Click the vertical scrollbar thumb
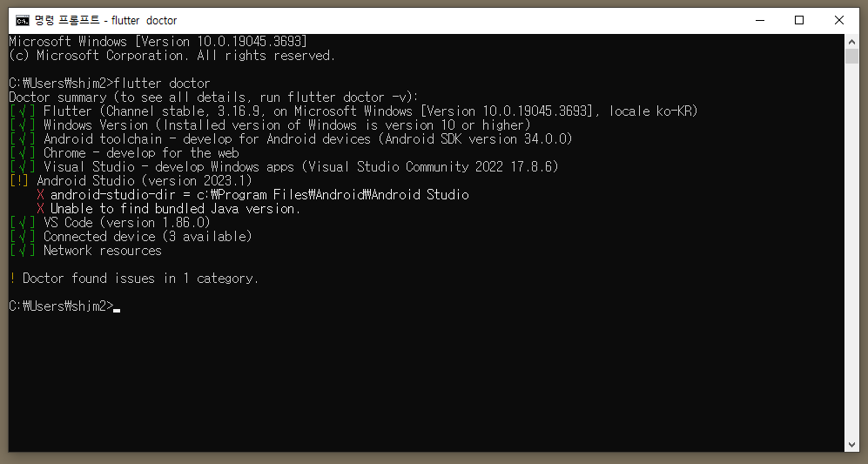Viewport: 868px width, 464px height. click(x=851, y=56)
